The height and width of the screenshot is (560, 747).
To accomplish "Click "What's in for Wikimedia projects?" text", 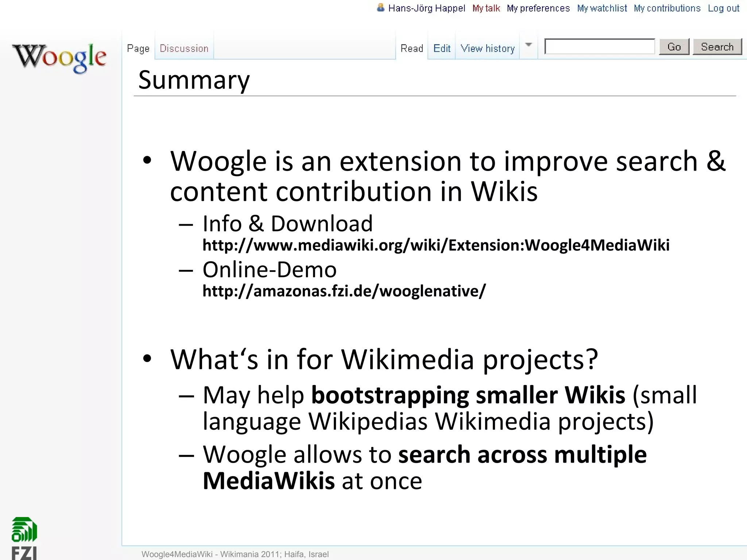I will click(384, 359).
